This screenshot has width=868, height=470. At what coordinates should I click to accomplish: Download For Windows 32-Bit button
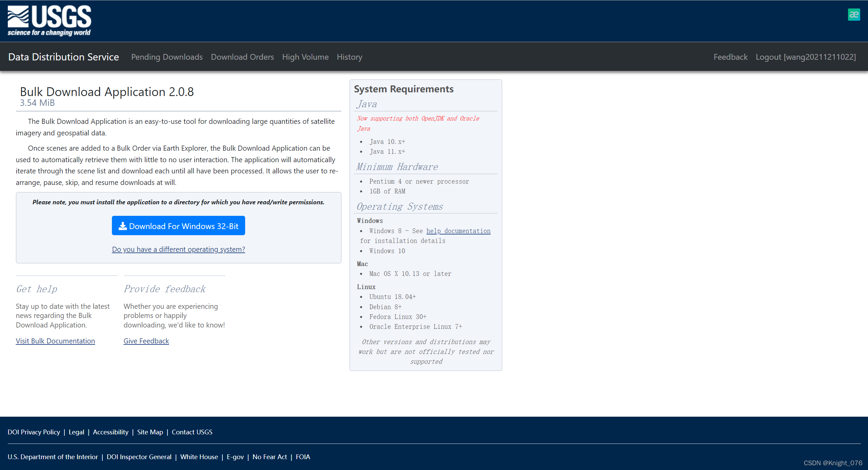pyautogui.click(x=178, y=226)
